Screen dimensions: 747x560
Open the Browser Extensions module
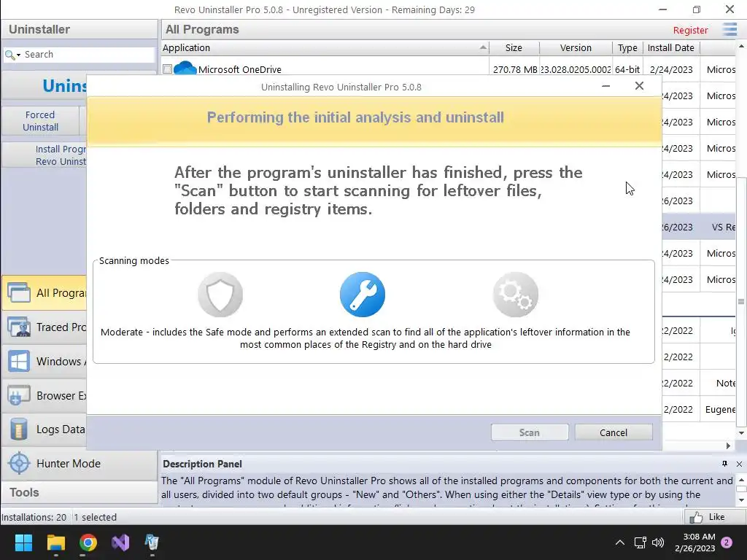[46, 396]
